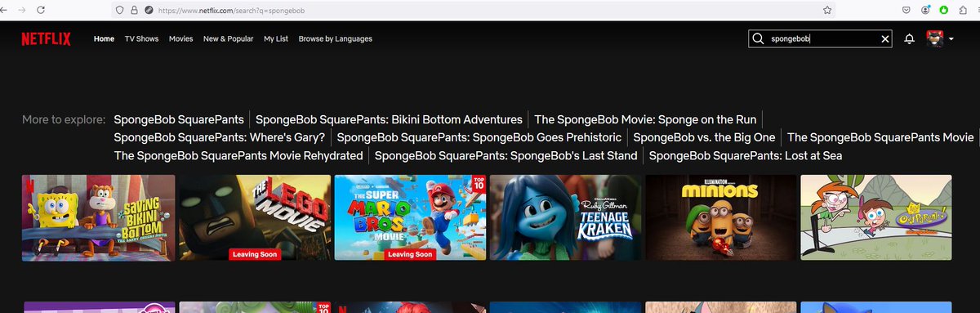Image resolution: width=980 pixels, height=313 pixels.
Task: Explore The SpongeBob SquarePants Movie link
Action: (x=880, y=137)
